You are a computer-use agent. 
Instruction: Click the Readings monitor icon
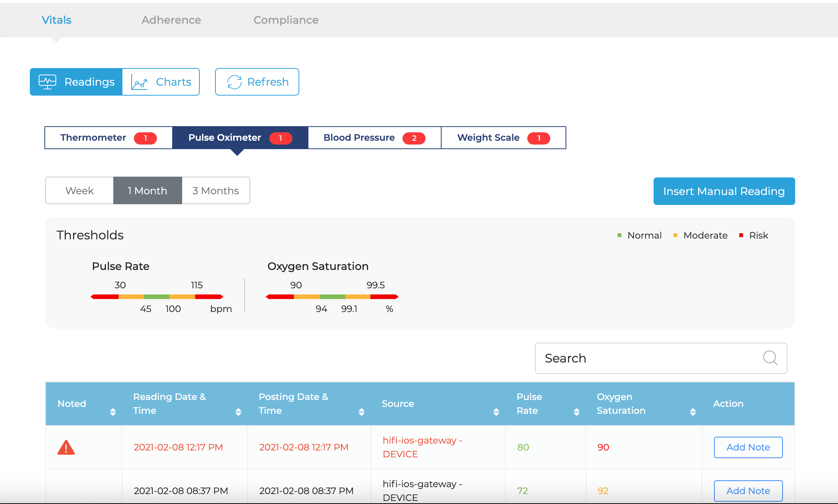click(47, 82)
